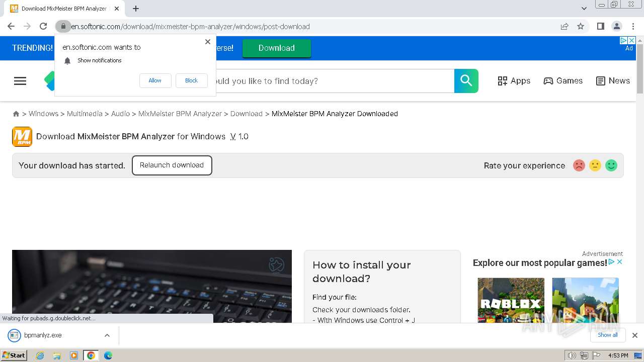Close the popular games advertisement
This screenshot has height=362, width=644.
pos(620,262)
